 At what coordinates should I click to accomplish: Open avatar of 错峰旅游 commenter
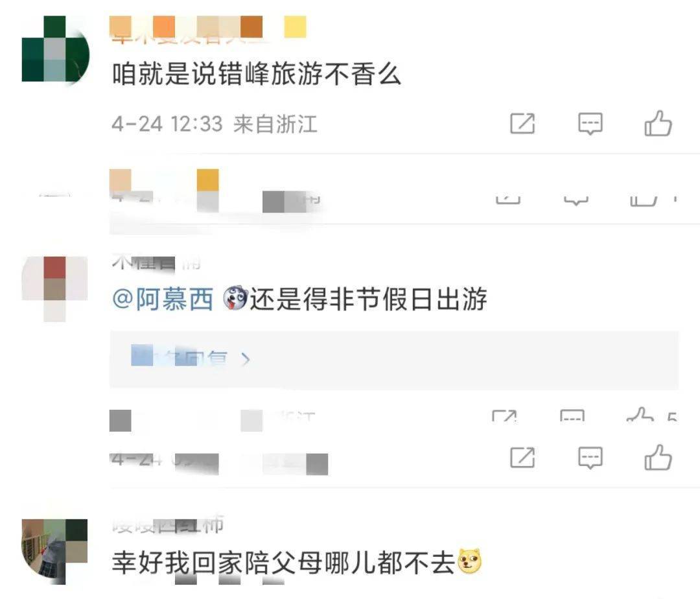point(55,49)
